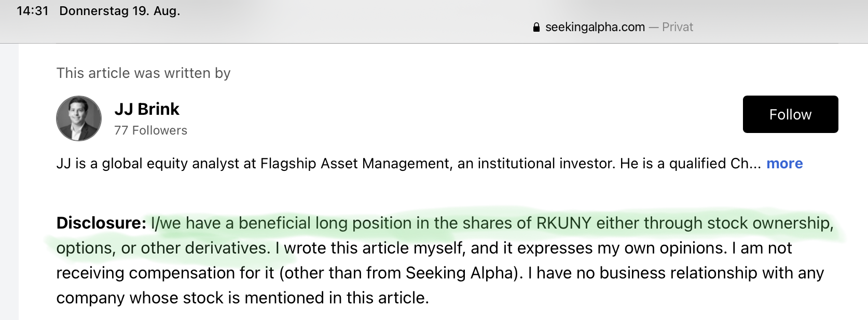The height and width of the screenshot is (320, 868).
Task: Click the 'Privat' label in the address bar
Action: pos(677,27)
